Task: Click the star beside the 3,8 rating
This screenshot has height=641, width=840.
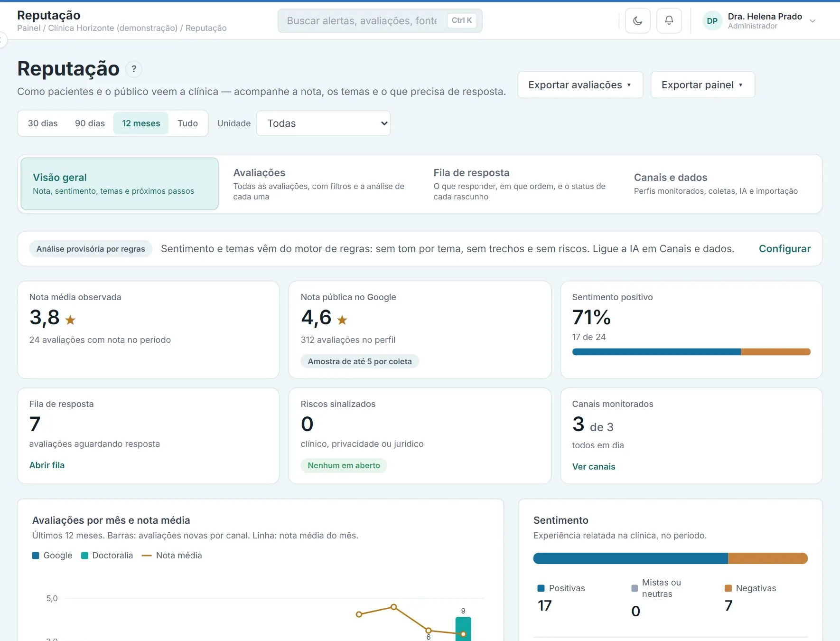Action: coord(70,320)
